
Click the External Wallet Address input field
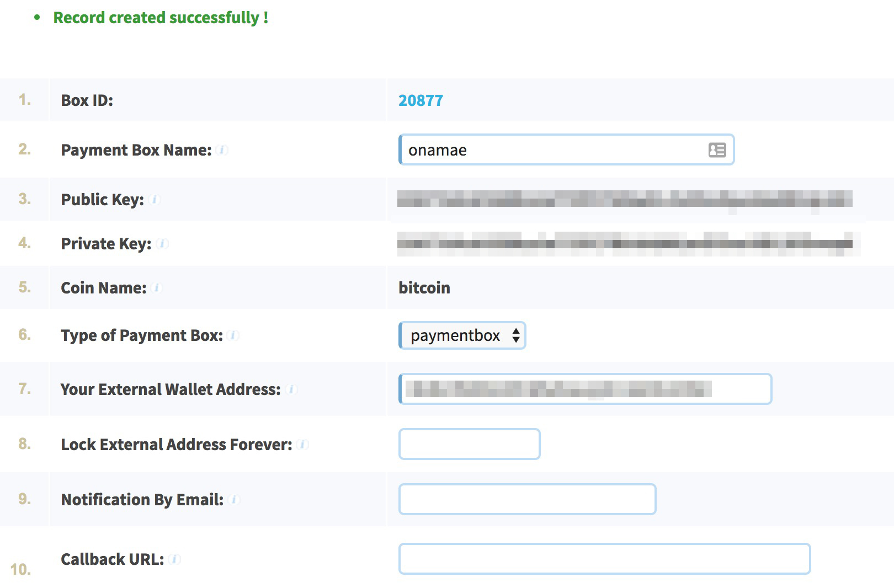(x=585, y=389)
